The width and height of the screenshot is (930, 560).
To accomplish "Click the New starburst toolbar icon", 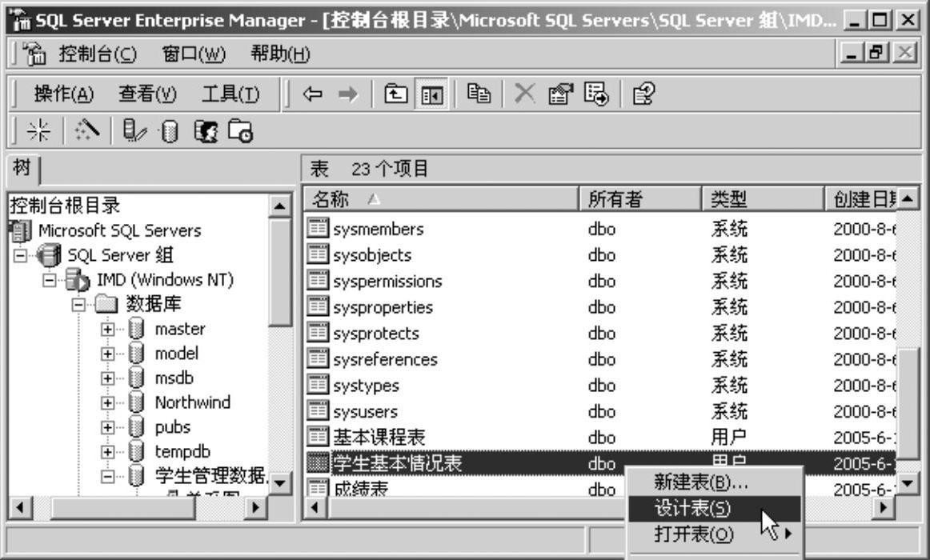I will pyautogui.click(x=38, y=130).
